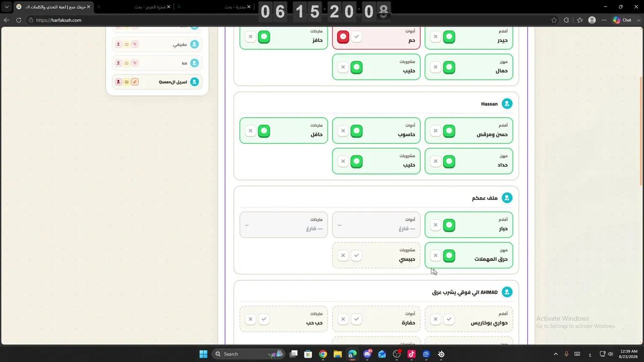
Task: Click the crown icon in اسيل الQueen row
Action: [126, 82]
